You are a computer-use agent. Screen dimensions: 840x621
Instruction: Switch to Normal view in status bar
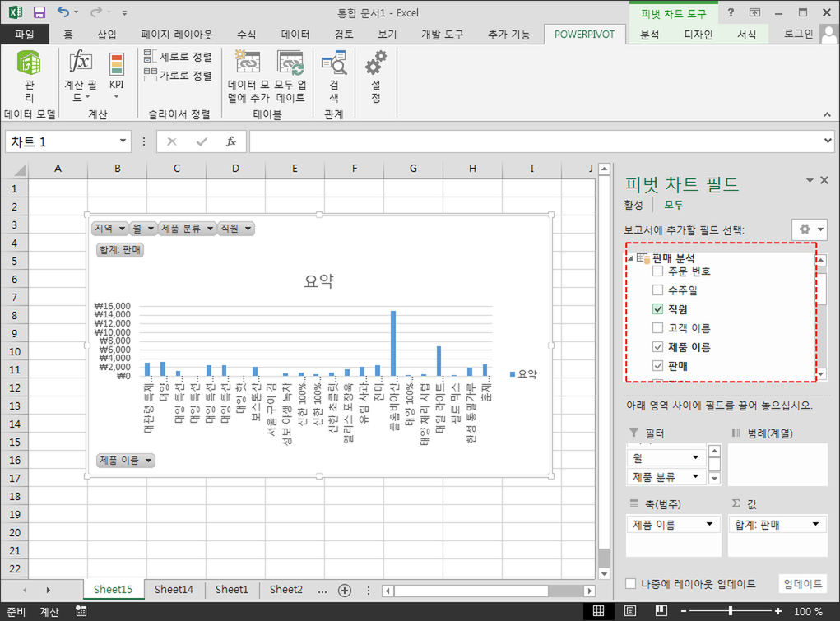pos(598,611)
